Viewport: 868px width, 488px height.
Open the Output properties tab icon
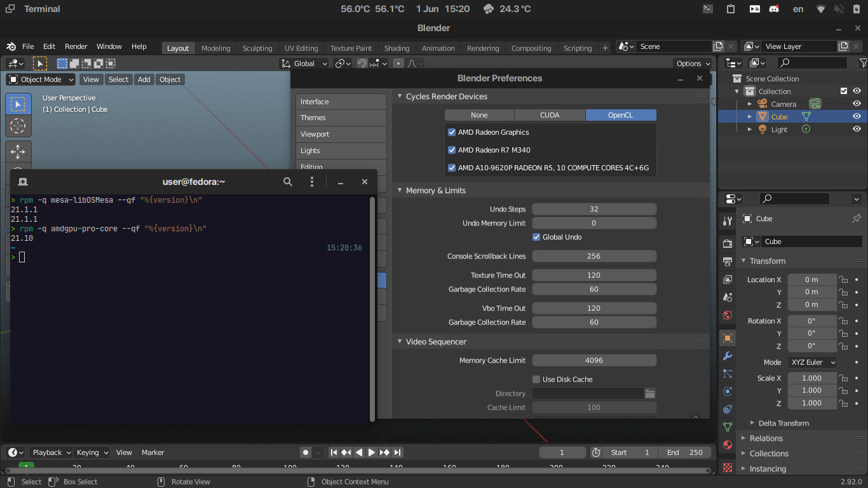click(x=728, y=261)
